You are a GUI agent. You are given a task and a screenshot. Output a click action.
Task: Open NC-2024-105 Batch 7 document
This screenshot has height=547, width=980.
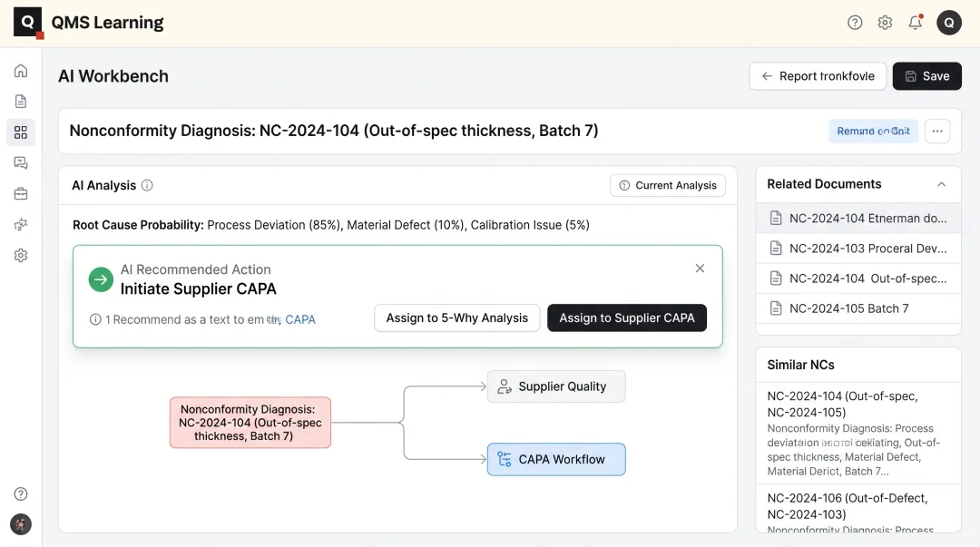click(x=858, y=308)
